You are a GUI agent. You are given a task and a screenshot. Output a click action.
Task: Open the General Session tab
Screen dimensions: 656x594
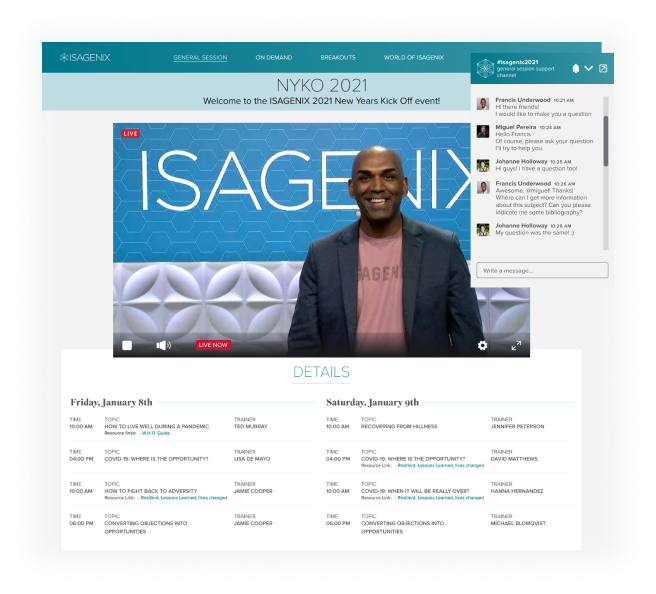coord(200,58)
